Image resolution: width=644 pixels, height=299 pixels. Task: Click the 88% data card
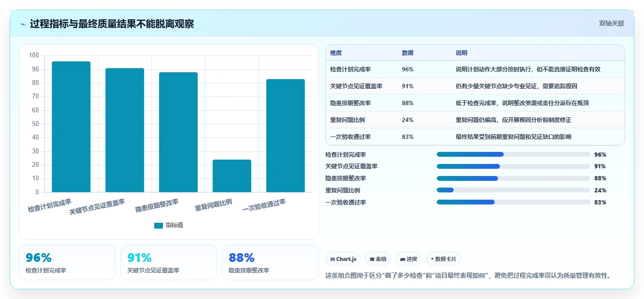(270, 262)
